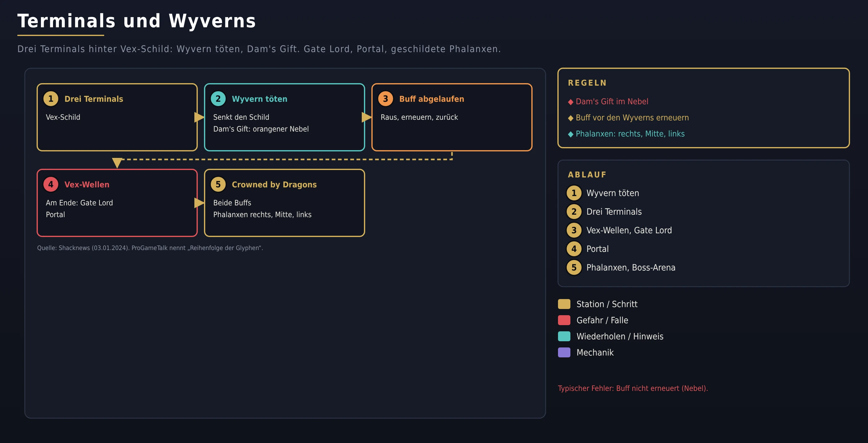Click the arrow from Drei Terminals to Wyvern töten

point(199,117)
